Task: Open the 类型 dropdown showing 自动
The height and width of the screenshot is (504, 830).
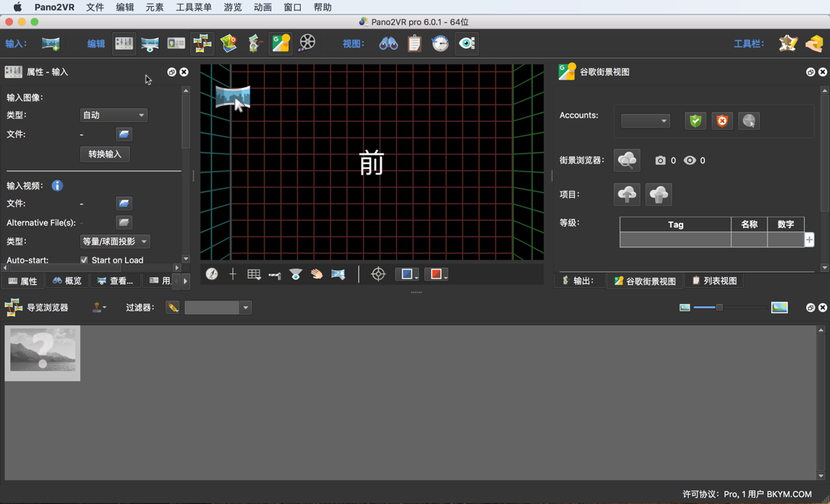Action: [x=113, y=115]
